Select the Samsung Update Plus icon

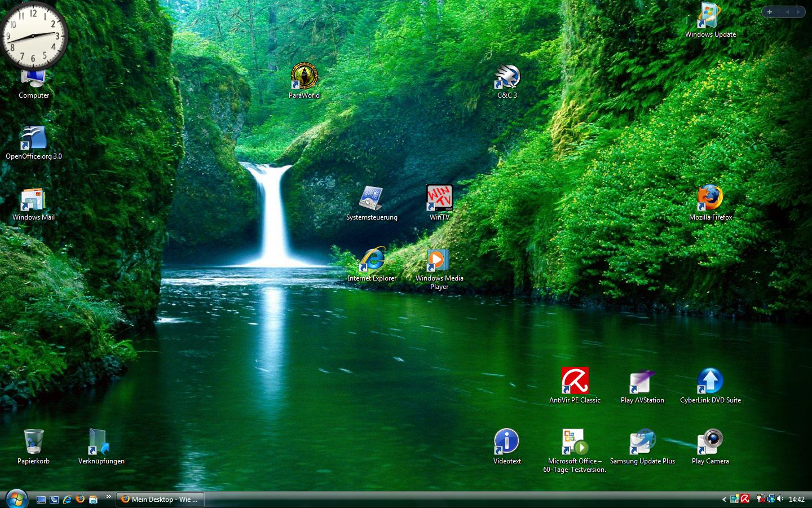642,443
